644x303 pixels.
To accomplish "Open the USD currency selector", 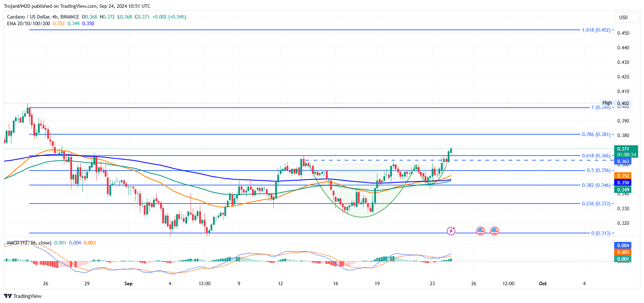I will click(627, 17).
